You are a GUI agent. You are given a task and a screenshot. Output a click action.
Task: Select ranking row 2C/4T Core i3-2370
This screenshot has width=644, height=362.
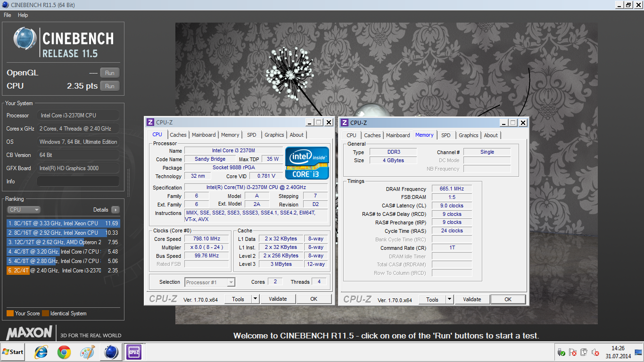click(63, 271)
